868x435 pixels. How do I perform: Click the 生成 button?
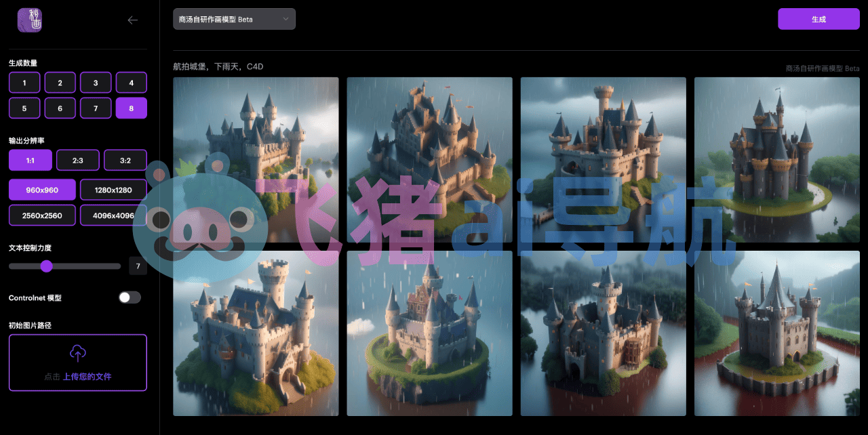tap(818, 19)
